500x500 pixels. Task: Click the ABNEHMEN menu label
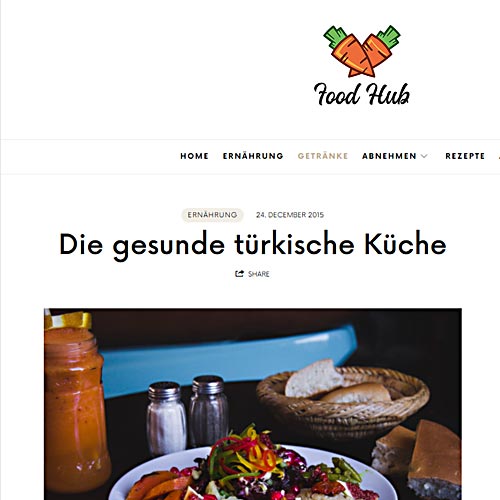(389, 156)
